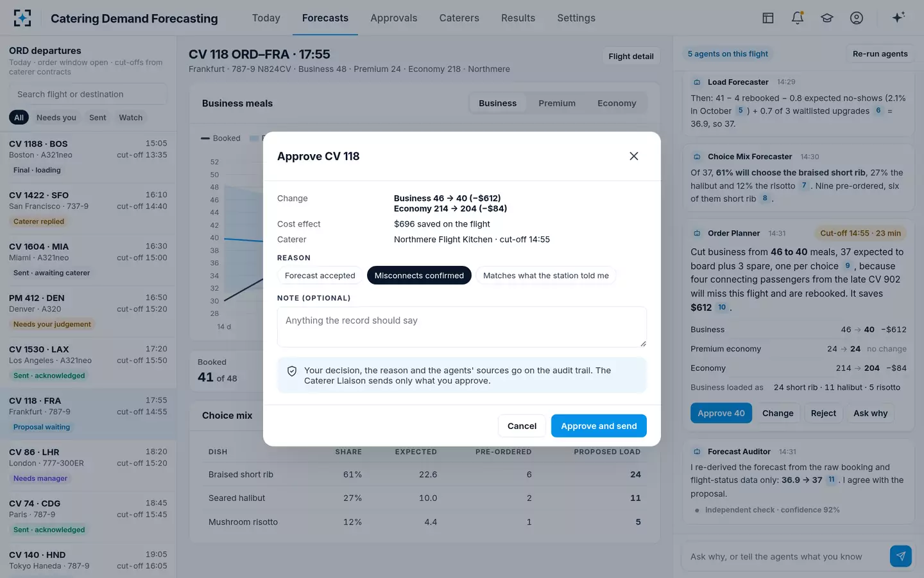This screenshot has height=578, width=924.
Task: Open the user account profile icon
Action: tap(857, 18)
